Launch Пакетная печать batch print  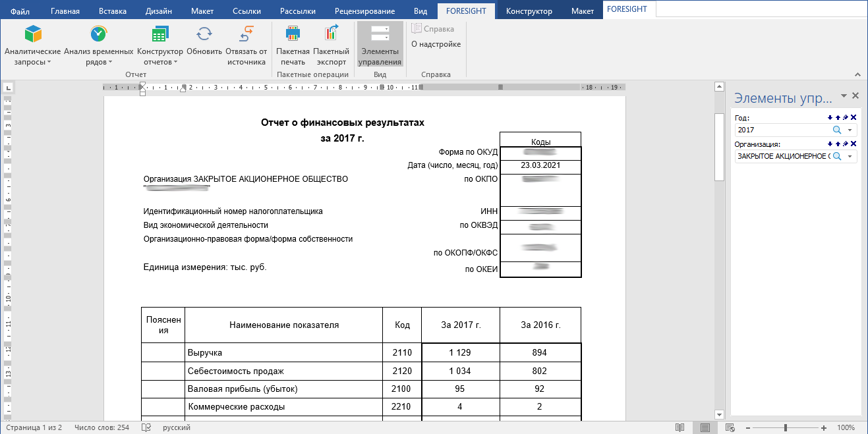[x=293, y=45]
